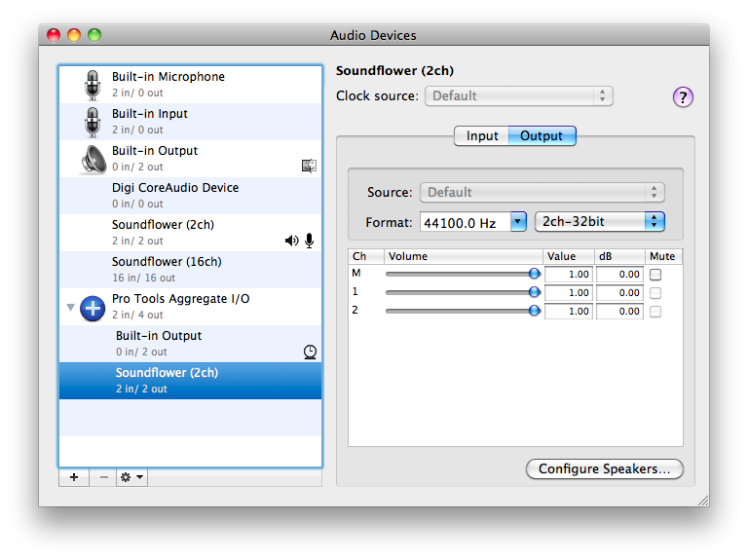This screenshot has width=748, height=560.
Task: Click the window resize grip
Action: click(x=702, y=501)
